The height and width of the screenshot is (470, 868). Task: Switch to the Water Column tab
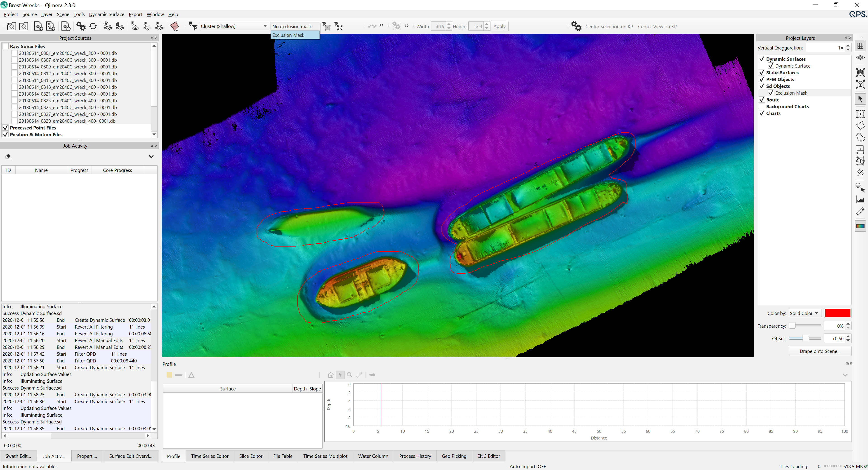point(373,456)
